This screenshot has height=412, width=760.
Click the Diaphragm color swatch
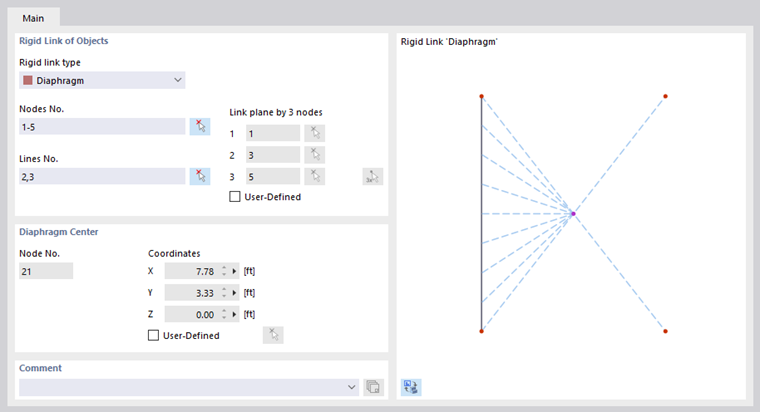28,80
